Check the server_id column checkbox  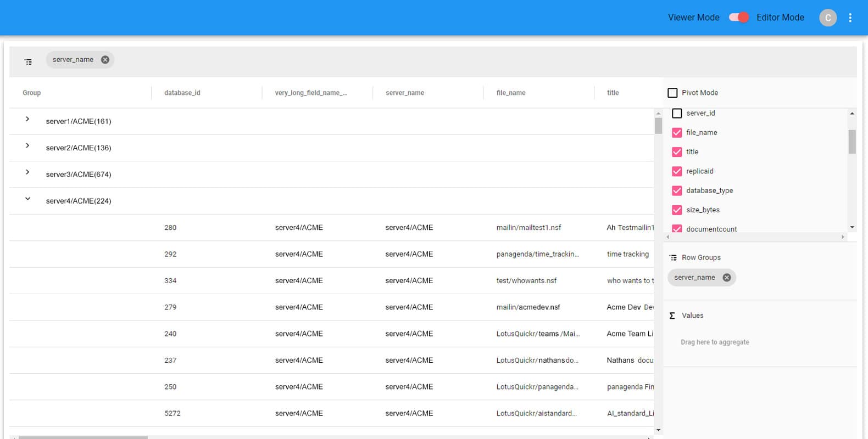(677, 113)
